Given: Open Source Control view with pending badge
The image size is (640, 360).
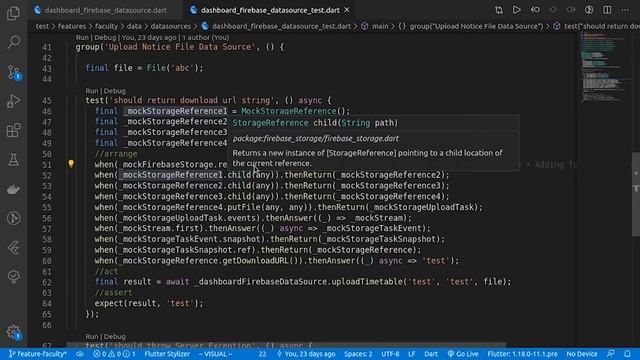Looking at the screenshot, I should 13,72.
